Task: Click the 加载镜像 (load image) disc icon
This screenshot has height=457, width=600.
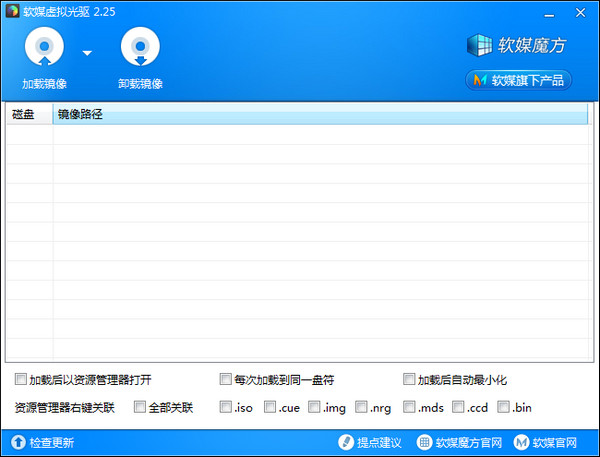Action: click(43, 47)
